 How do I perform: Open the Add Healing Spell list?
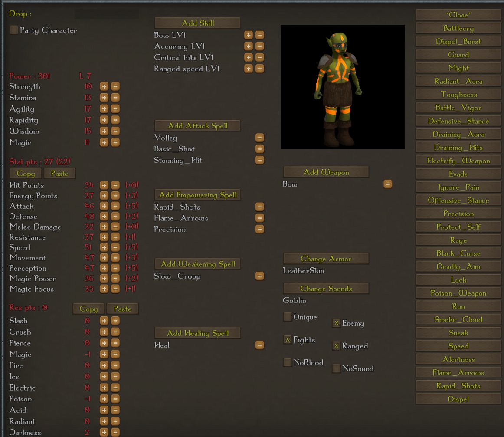point(198,333)
